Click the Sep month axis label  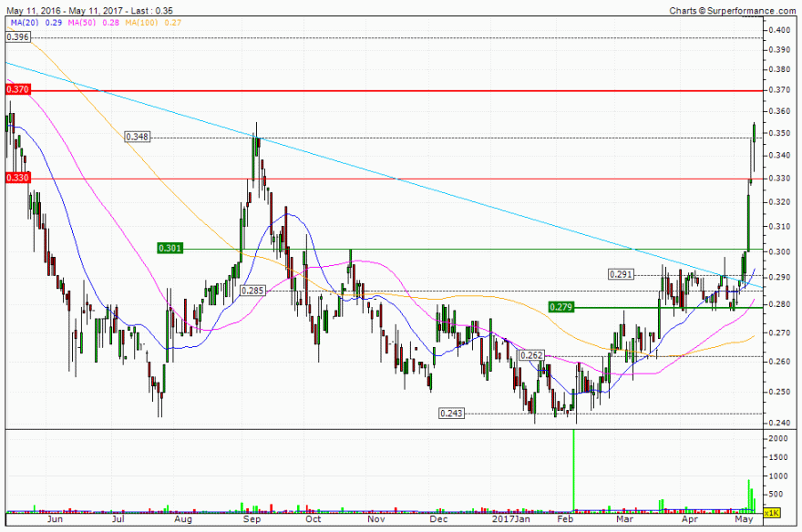[x=252, y=519]
